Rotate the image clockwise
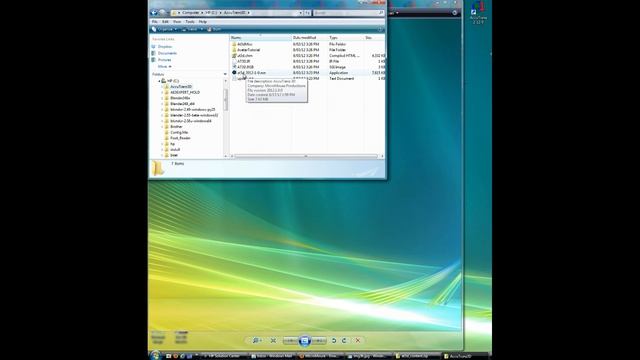Screen dimensions: 640x360 [344, 340]
